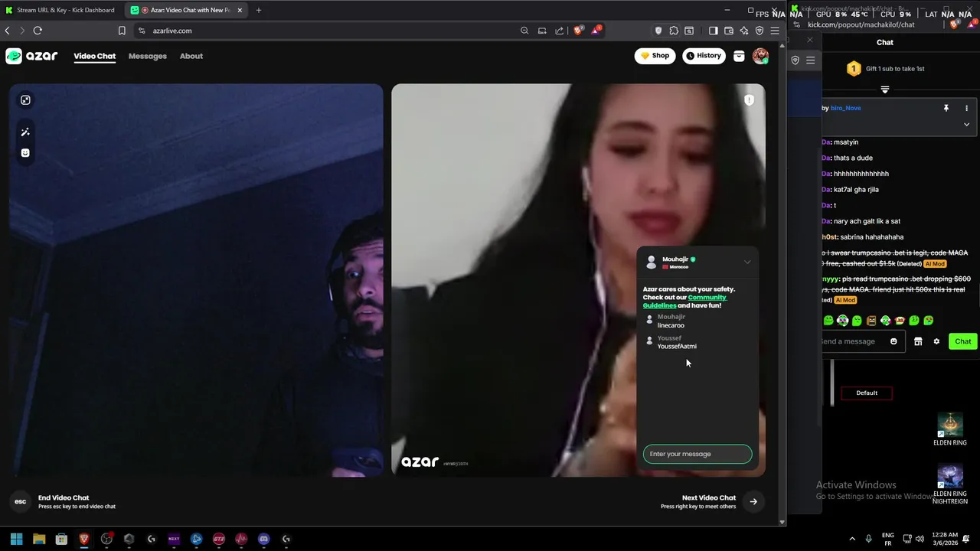The width and height of the screenshot is (980, 551).
Task: Reload the azarlive.com page
Action: (38, 31)
